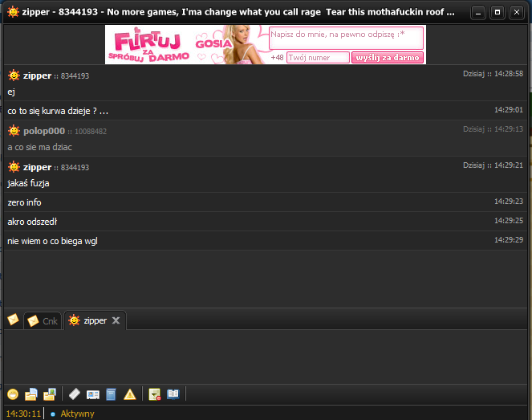Click the yellow warning triangle icon
532x420 pixels.
coord(129,394)
